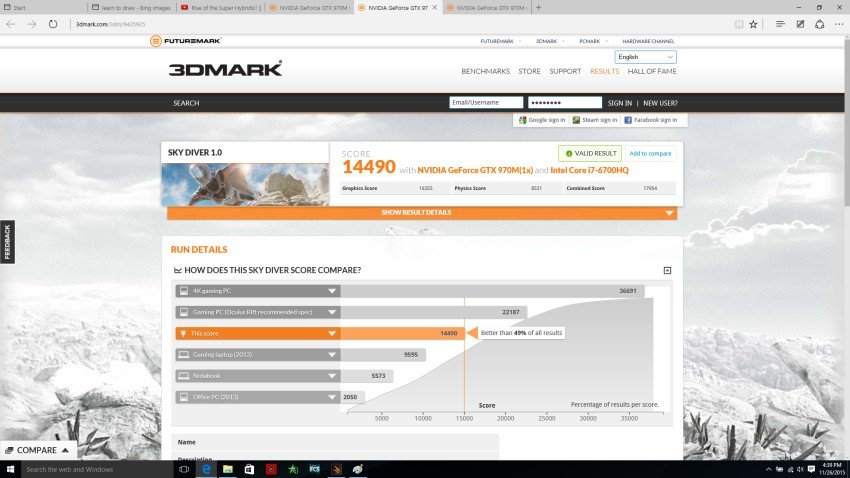Collapse the score comparison panel icon
The height and width of the screenshot is (478, 850).
click(667, 270)
